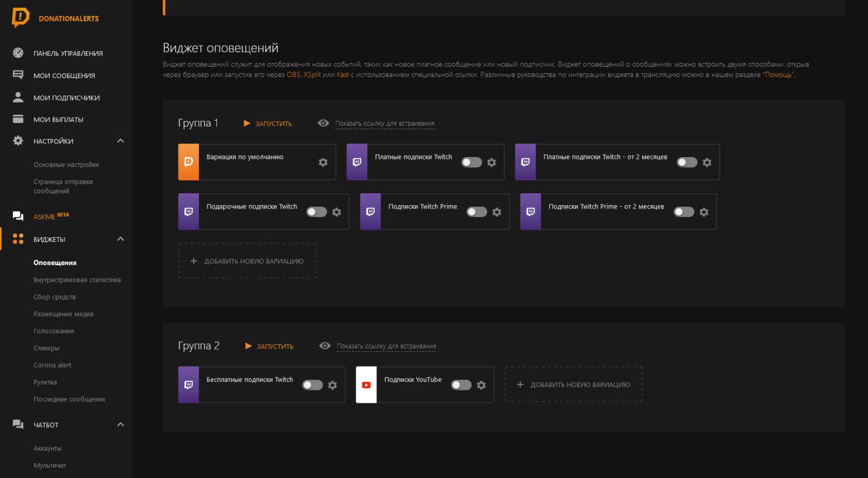Image resolution: width=868 pixels, height=478 pixels.
Task: Open Сбор средств menu item
Action: click(x=54, y=297)
